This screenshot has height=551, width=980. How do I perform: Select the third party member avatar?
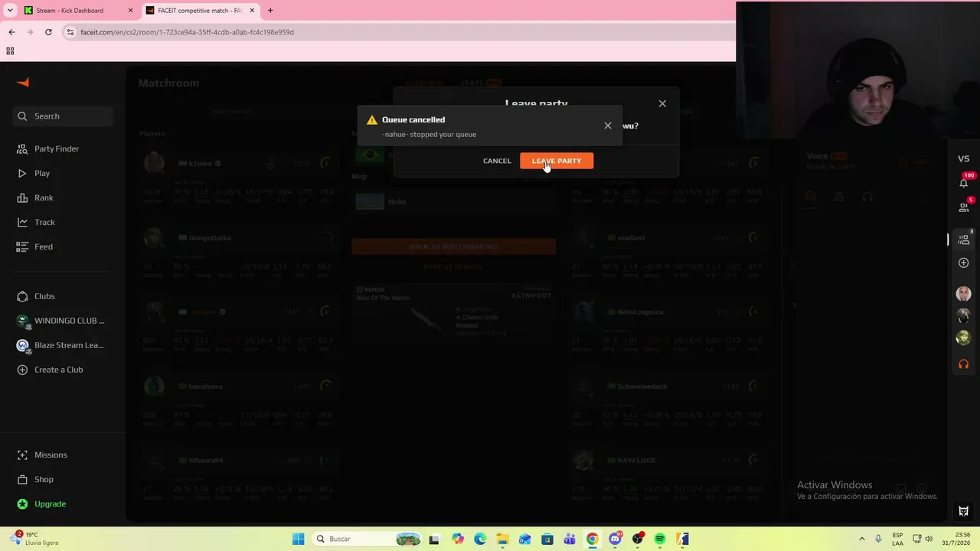click(x=964, y=337)
